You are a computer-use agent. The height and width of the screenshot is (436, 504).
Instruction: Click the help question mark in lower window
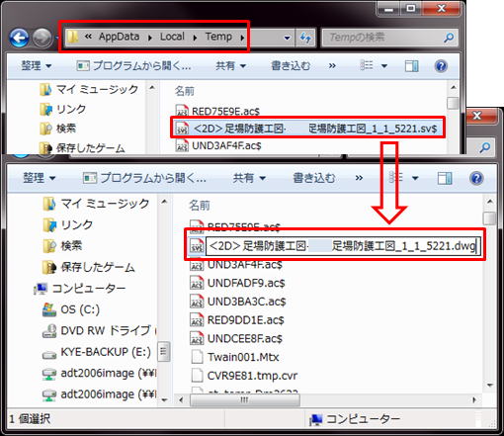pyautogui.click(x=476, y=178)
